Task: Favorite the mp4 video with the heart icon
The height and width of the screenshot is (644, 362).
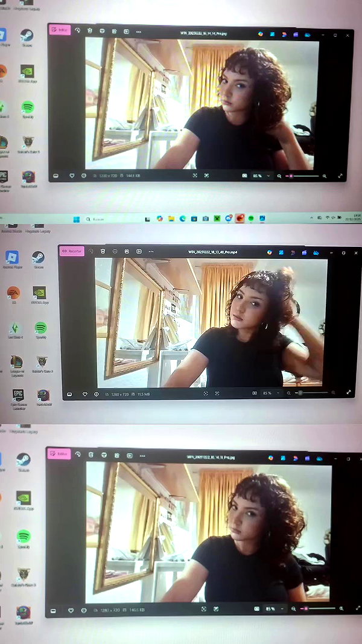Action: (85, 394)
